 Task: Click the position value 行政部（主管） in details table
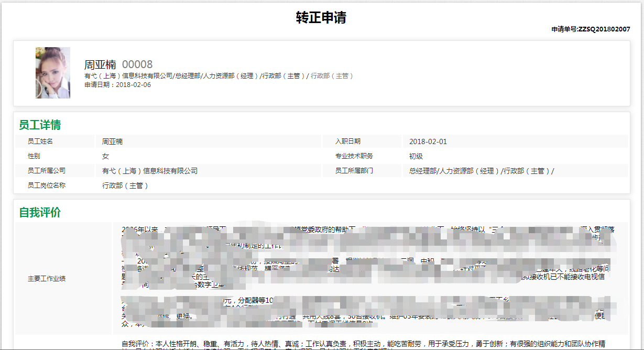125,185
